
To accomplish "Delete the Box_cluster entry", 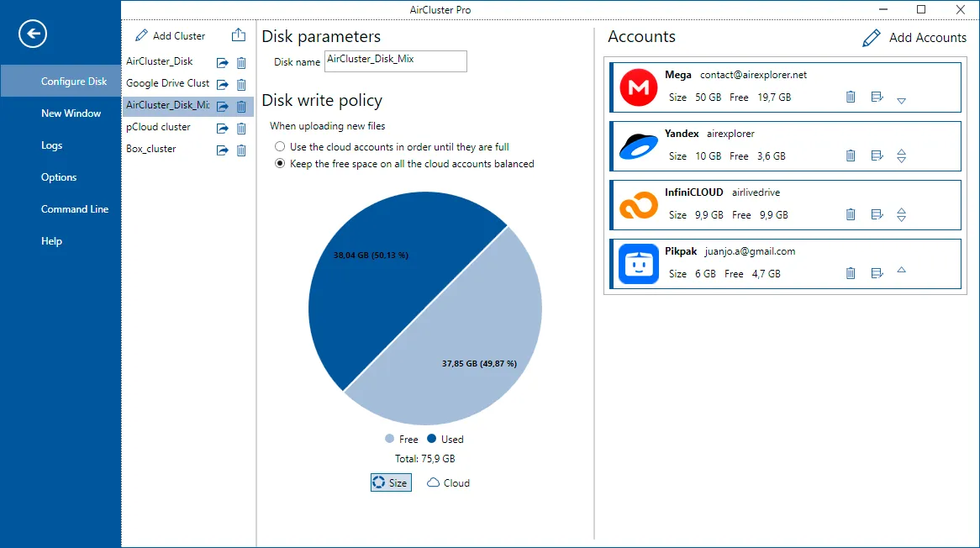I will click(x=241, y=150).
